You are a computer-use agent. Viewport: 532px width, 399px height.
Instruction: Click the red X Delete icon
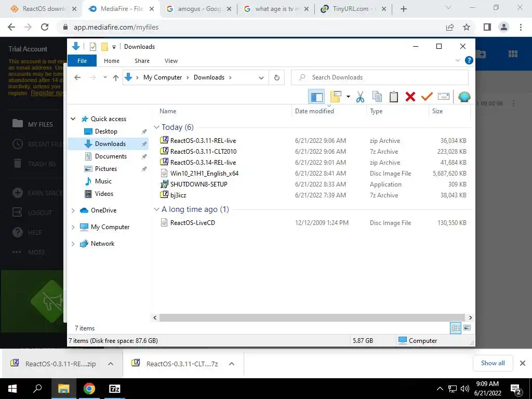click(x=410, y=97)
